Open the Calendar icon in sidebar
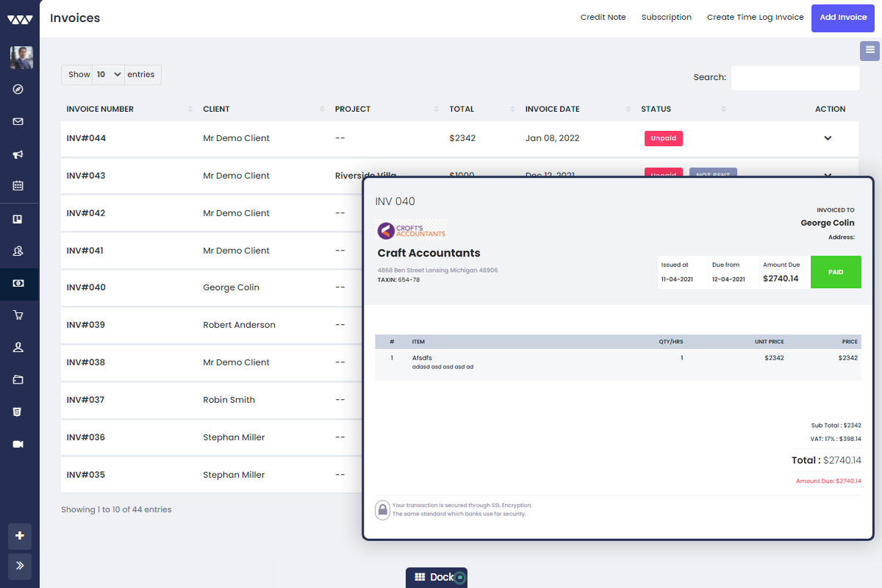The width and height of the screenshot is (882, 588). point(19,184)
